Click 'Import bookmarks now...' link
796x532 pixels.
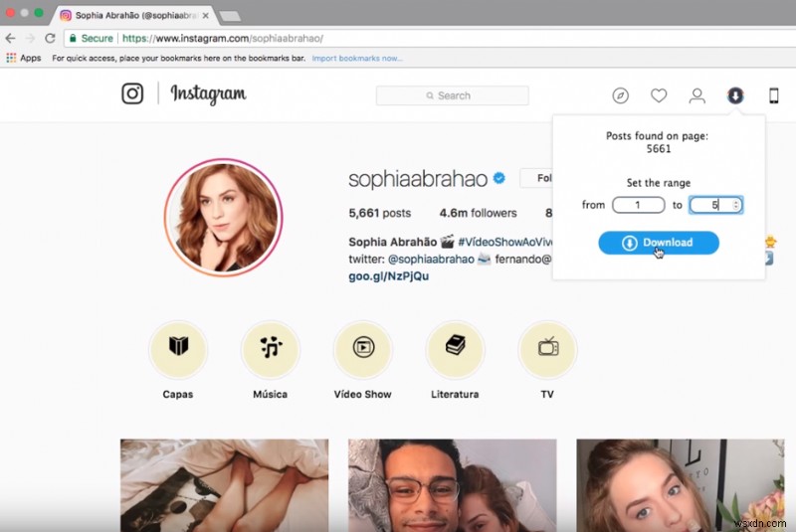tap(357, 59)
